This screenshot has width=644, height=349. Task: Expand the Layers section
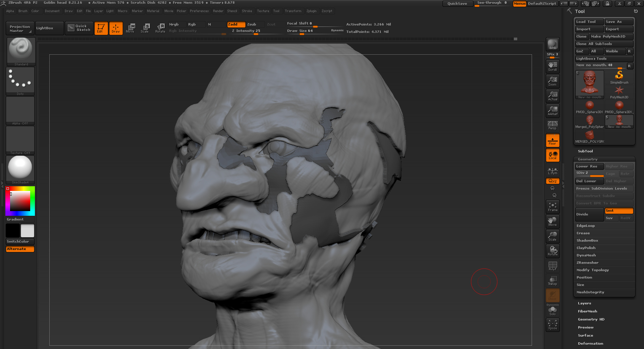584,303
